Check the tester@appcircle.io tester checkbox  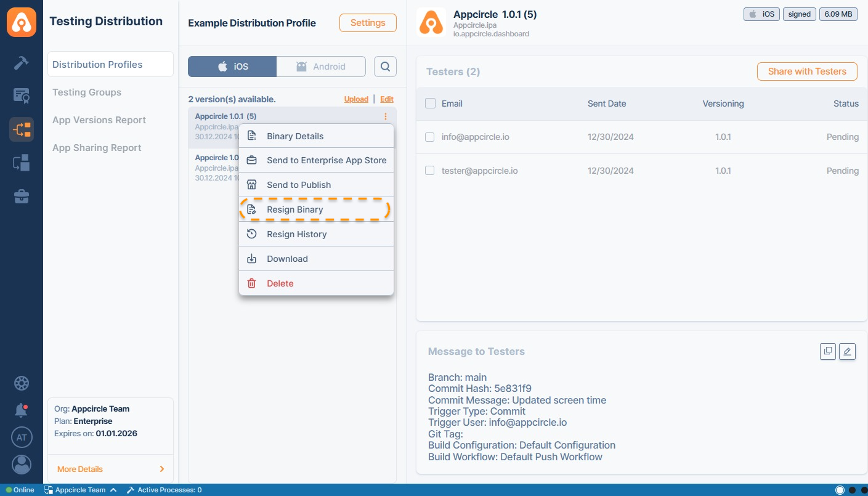430,171
